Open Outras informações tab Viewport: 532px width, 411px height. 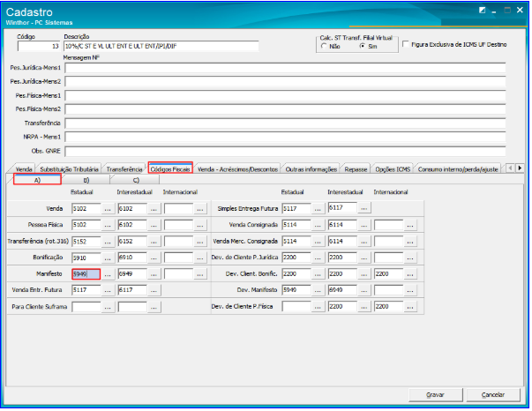(x=311, y=169)
